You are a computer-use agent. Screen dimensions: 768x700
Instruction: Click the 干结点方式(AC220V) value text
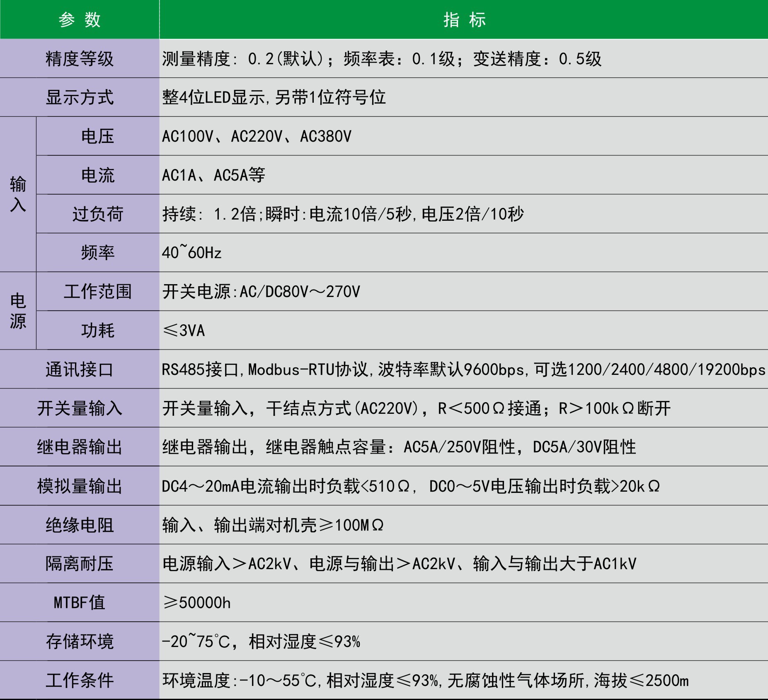[416, 408]
